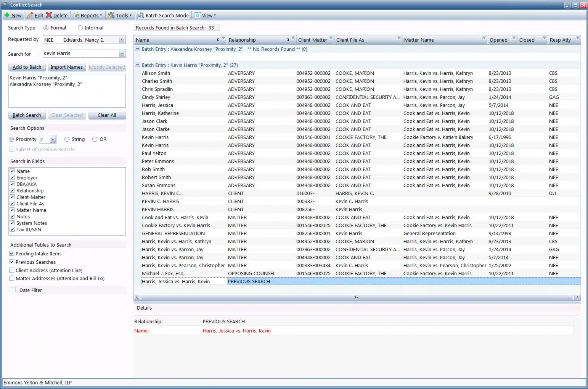Viewport: 588px width, 389px height.
Task: Open the Tools menu
Action: (120, 16)
